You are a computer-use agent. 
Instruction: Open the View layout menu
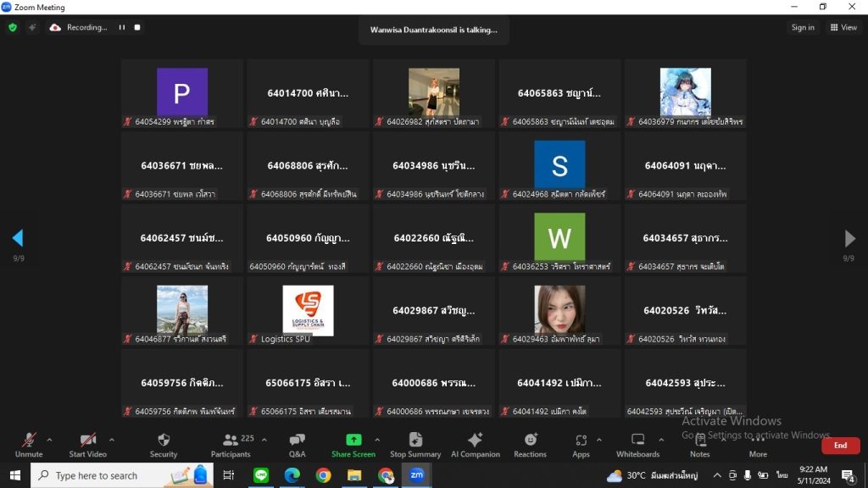843,27
